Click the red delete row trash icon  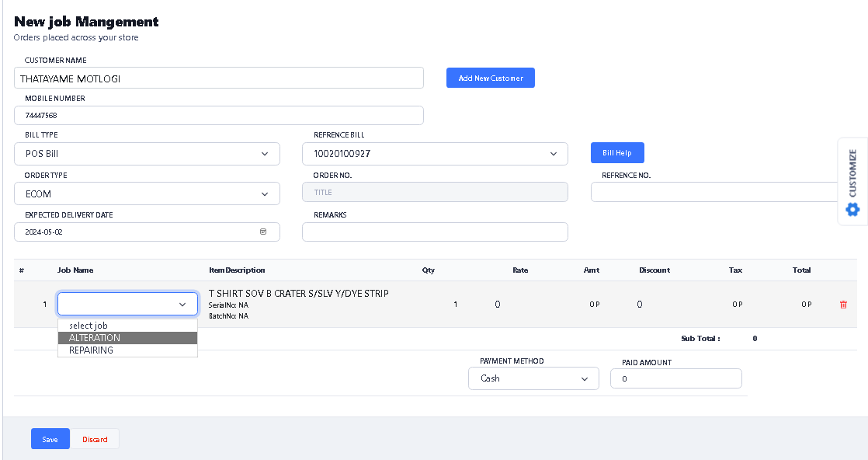[x=843, y=305]
